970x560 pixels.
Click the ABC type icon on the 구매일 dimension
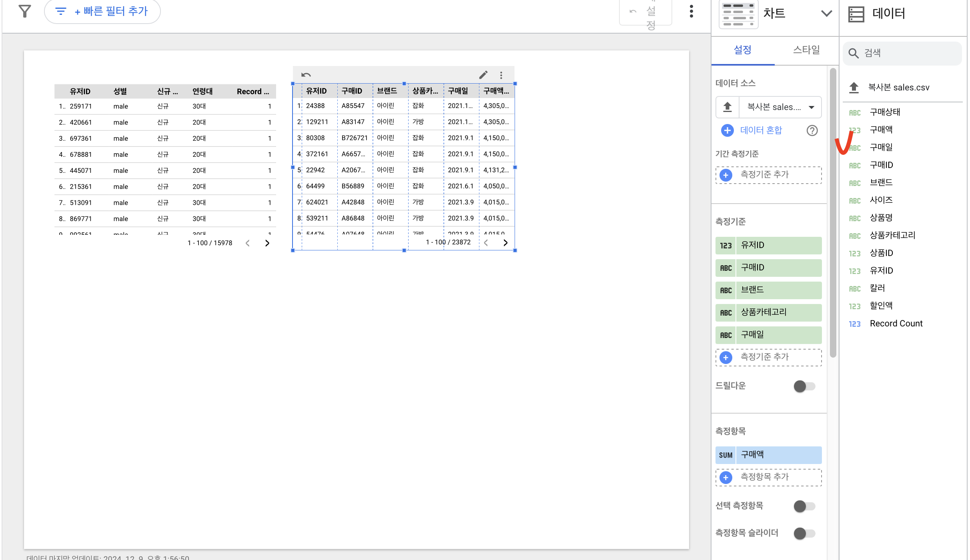725,335
